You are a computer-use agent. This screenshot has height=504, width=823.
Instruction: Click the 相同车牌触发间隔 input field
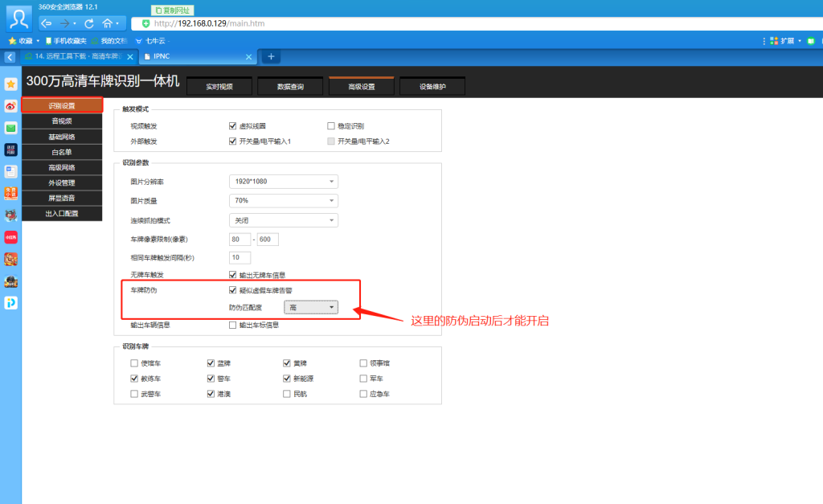click(240, 258)
